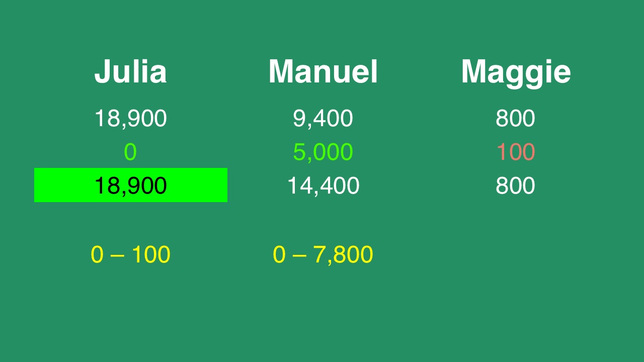Select Maggie's bottom 800 final score
The image size is (644, 362).
515,186
